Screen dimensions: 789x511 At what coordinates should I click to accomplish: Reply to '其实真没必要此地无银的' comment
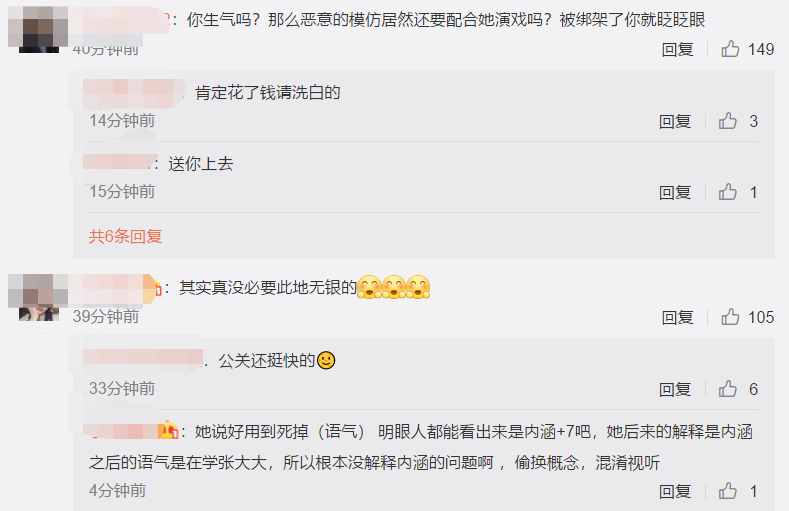677,317
